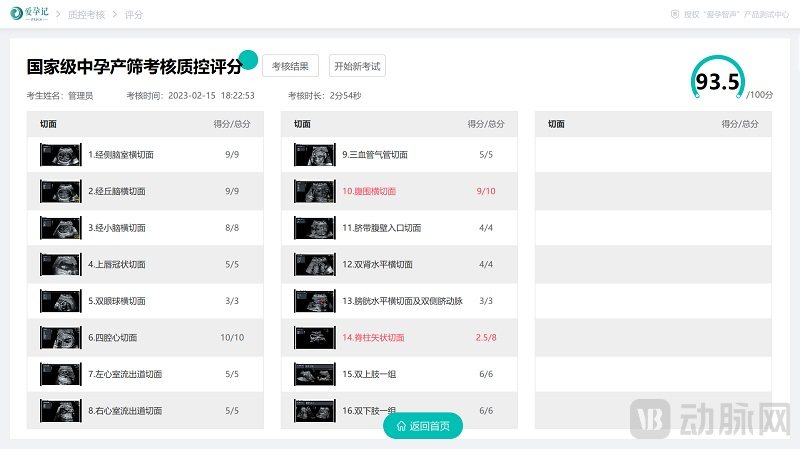Open thumbnail of 1.经侧脑室横切面
The width and height of the screenshot is (800, 449).
click(61, 155)
